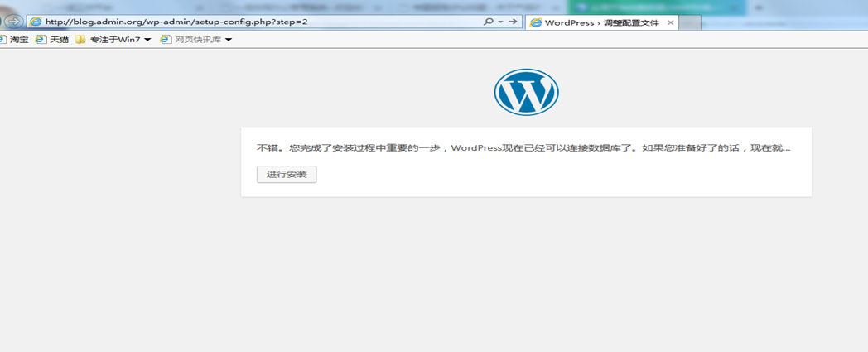Click the IE page icon in address bar
868x352 pixels.
pyautogui.click(x=36, y=22)
